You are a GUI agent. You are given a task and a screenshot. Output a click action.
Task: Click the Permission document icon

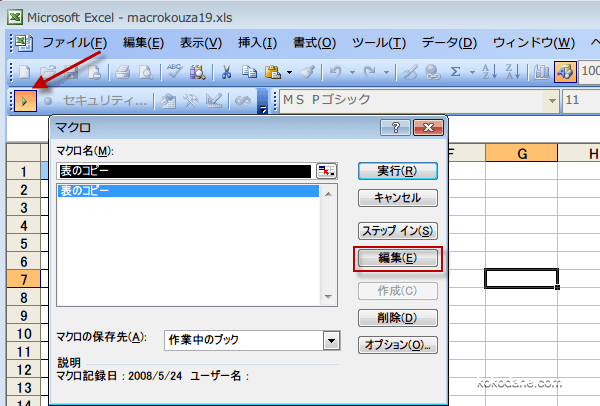pos(94,72)
